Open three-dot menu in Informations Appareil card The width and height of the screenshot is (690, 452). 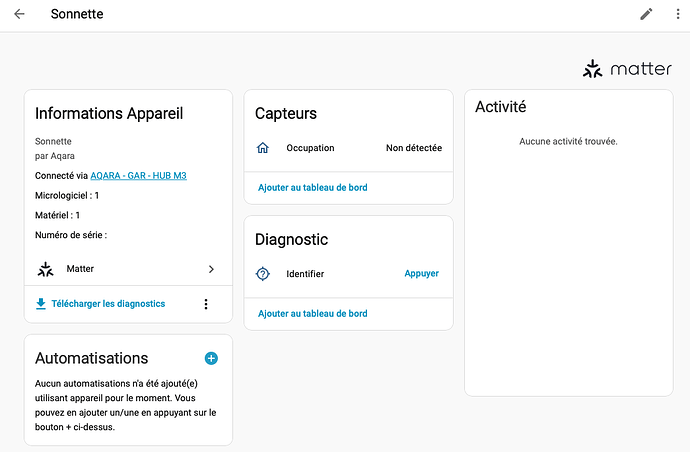[x=206, y=304]
